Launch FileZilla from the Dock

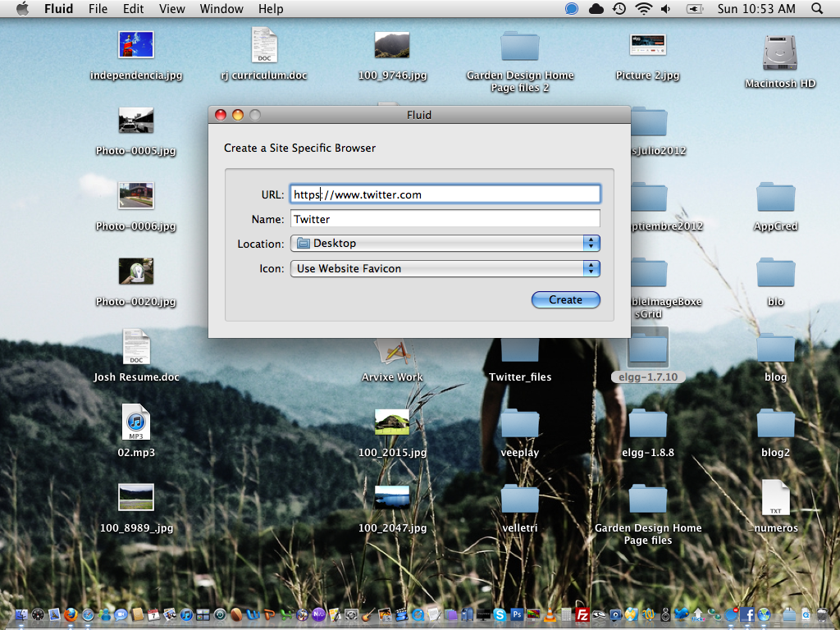pos(582,614)
